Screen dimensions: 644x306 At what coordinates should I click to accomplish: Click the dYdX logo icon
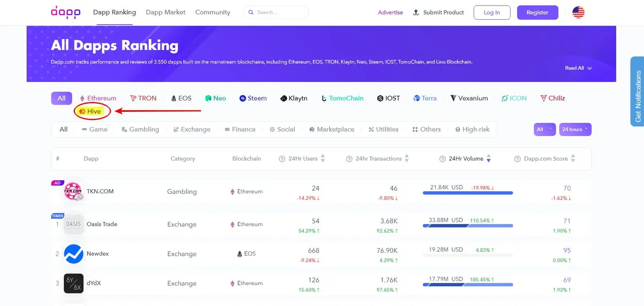[73, 283]
